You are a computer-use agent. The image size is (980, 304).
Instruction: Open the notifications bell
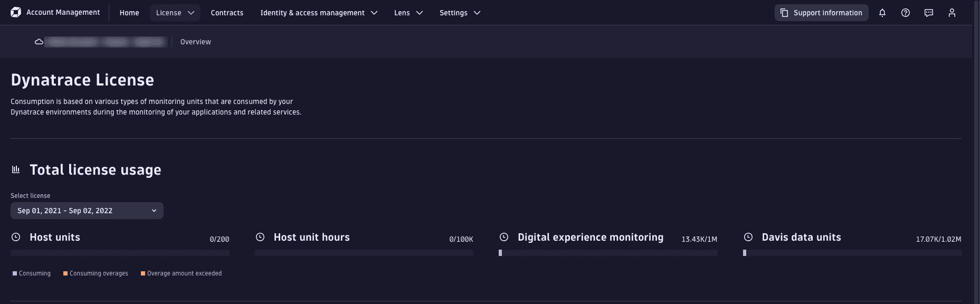pos(882,13)
